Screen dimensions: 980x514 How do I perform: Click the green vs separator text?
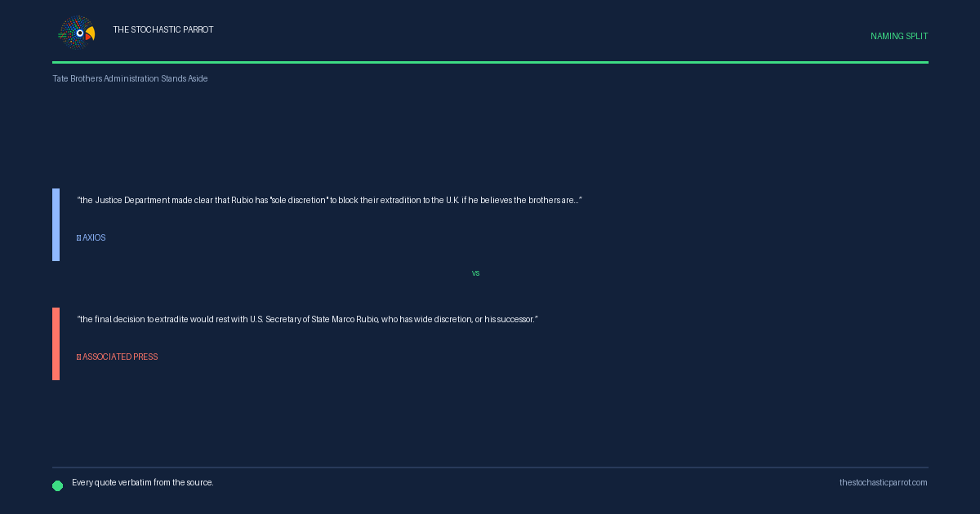(475, 273)
